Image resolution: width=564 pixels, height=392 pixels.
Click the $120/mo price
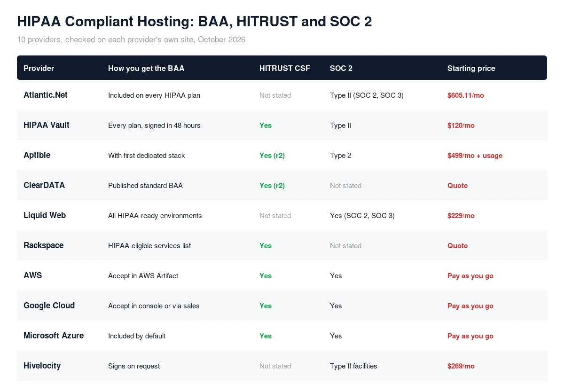pyautogui.click(x=461, y=125)
